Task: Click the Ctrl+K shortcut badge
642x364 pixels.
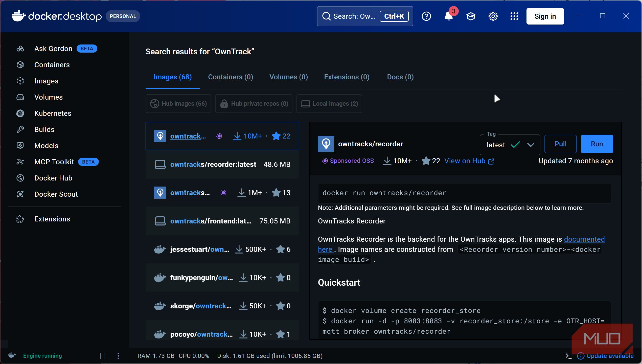Action: click(394, 16)
